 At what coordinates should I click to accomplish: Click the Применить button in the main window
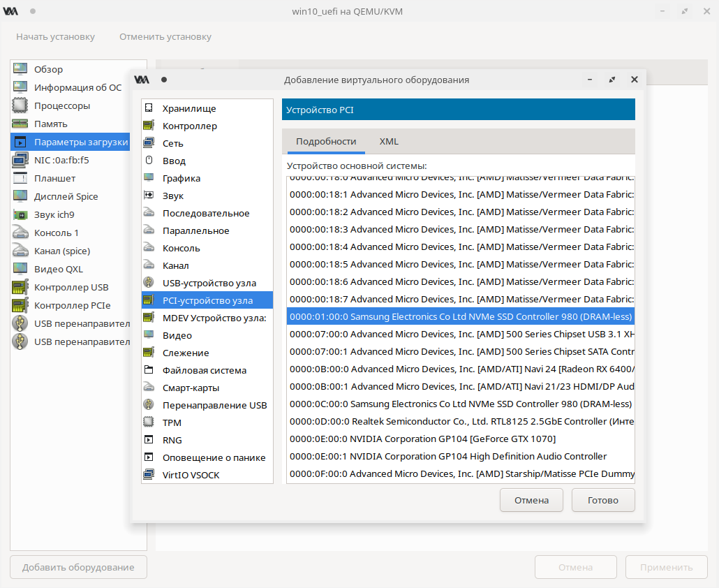pos(666,567)
